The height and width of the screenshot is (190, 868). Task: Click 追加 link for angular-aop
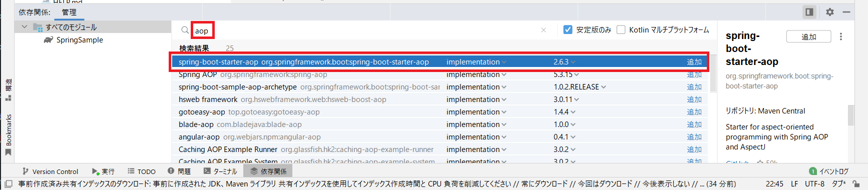(x=694, y=137)
